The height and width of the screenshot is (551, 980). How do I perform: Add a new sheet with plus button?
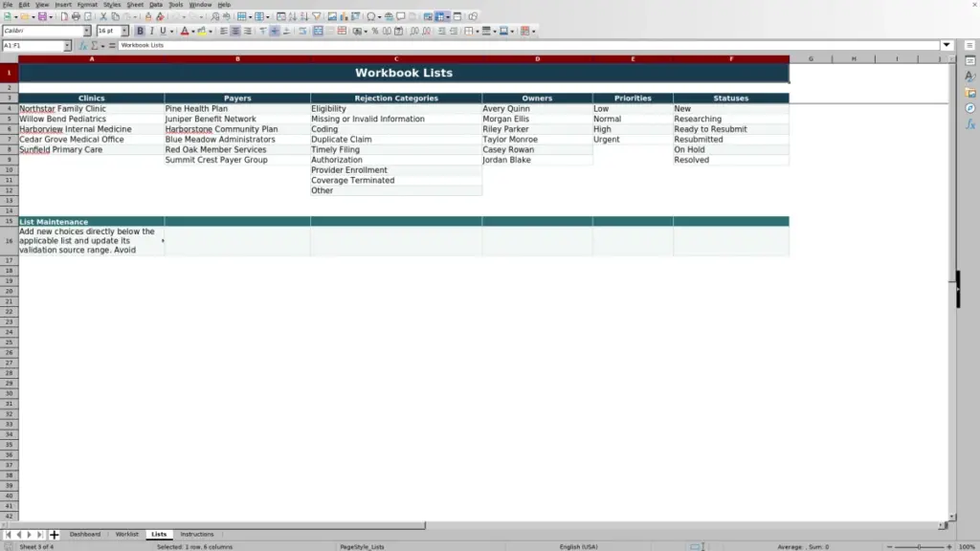[54, 535]
